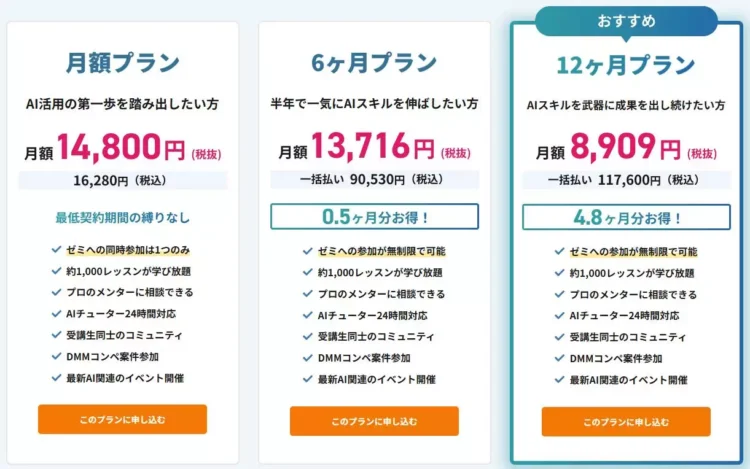Click the orange apply button under 月額プラン
The width and height of the screenshot is (750, 469).
[x=122, y=419]
